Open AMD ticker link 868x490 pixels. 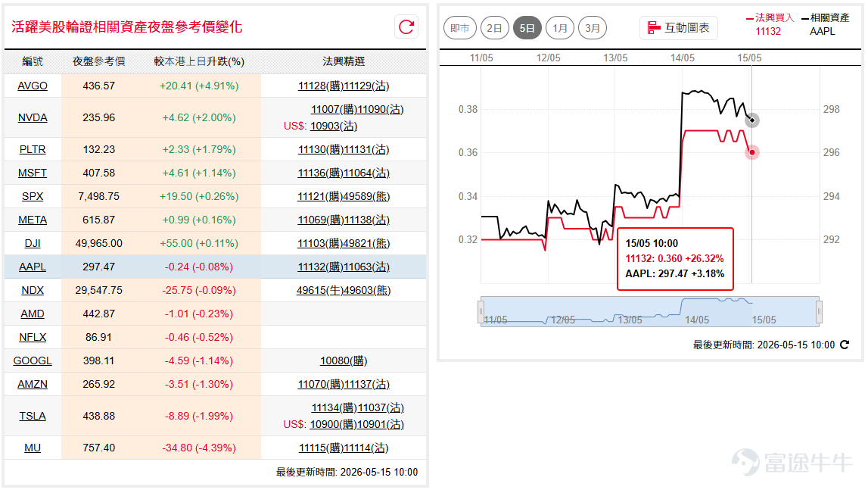(33, 314)
